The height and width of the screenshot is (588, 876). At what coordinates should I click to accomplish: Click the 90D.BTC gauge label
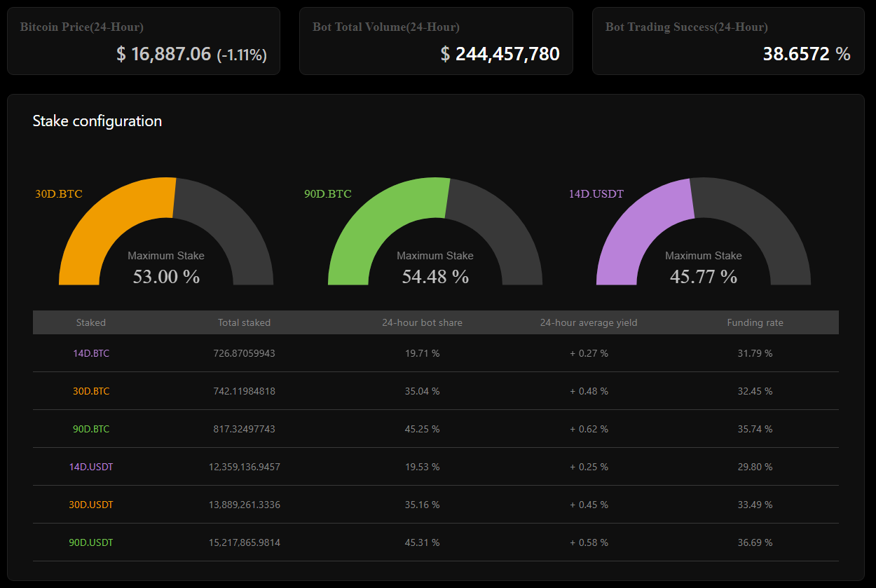(328, 194)
